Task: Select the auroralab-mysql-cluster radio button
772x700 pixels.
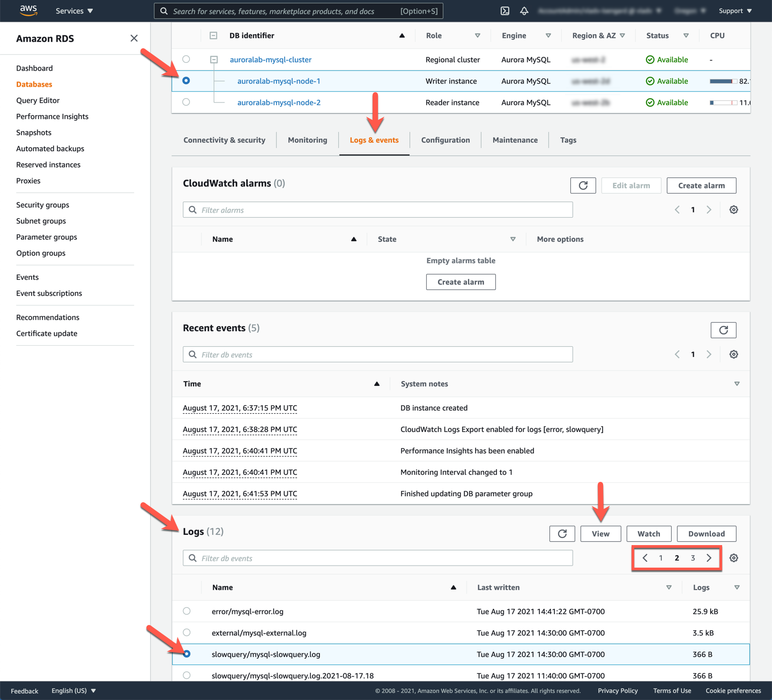Action: point(186,59)
